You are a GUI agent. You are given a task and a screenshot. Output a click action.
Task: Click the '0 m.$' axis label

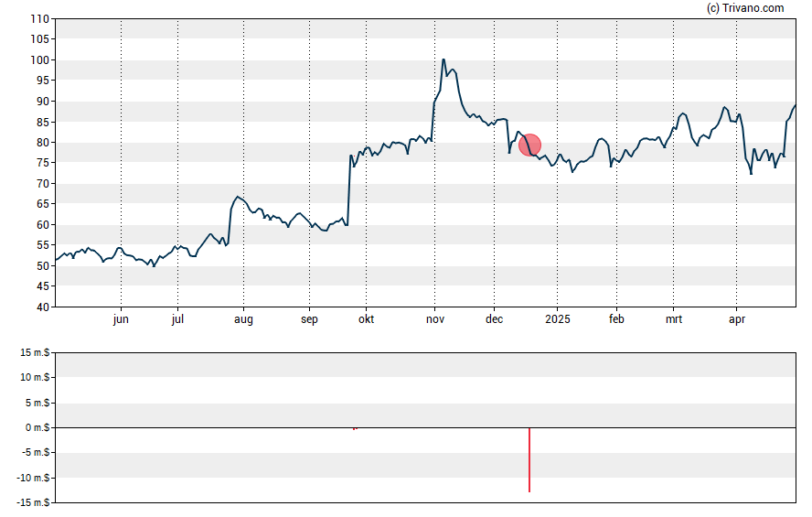click(x=37, y=428)
